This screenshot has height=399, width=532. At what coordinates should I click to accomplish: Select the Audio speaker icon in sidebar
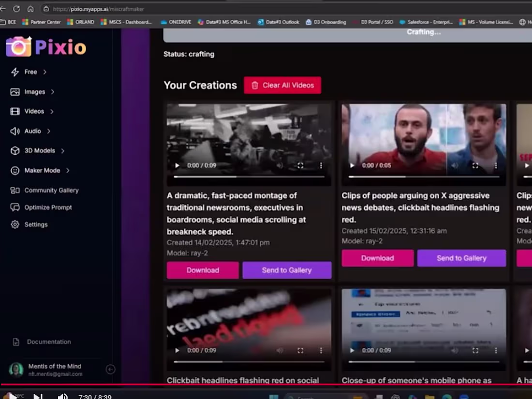15,131
